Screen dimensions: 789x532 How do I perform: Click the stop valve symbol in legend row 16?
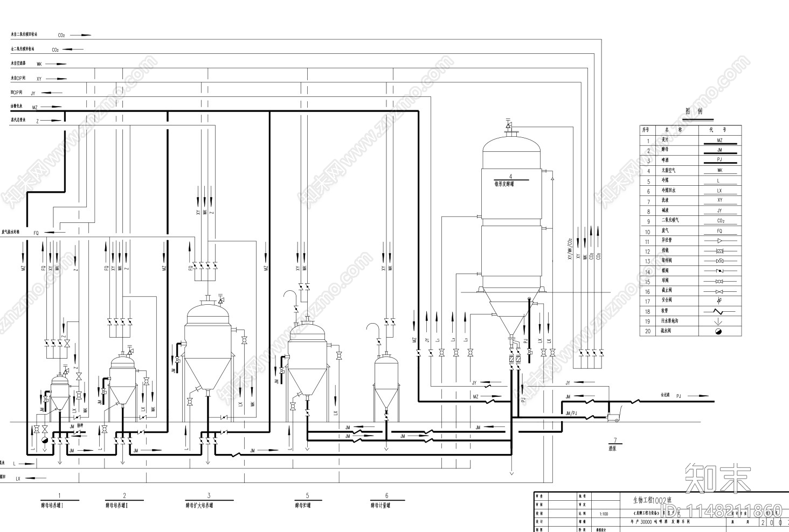[x=719, y=291]
